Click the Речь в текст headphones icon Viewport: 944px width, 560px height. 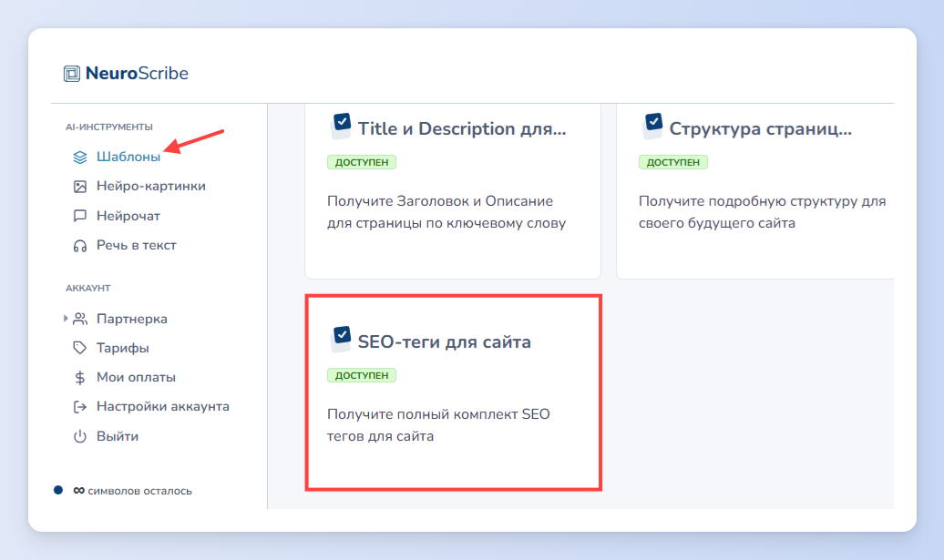(80, 246)
